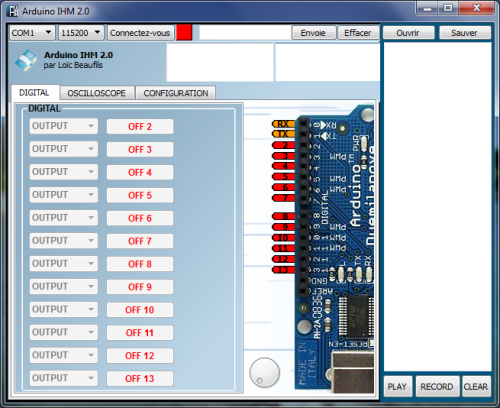The image size is (500, 408).
Task: Click the red pin 2 indicator
Action: point(284,145)
